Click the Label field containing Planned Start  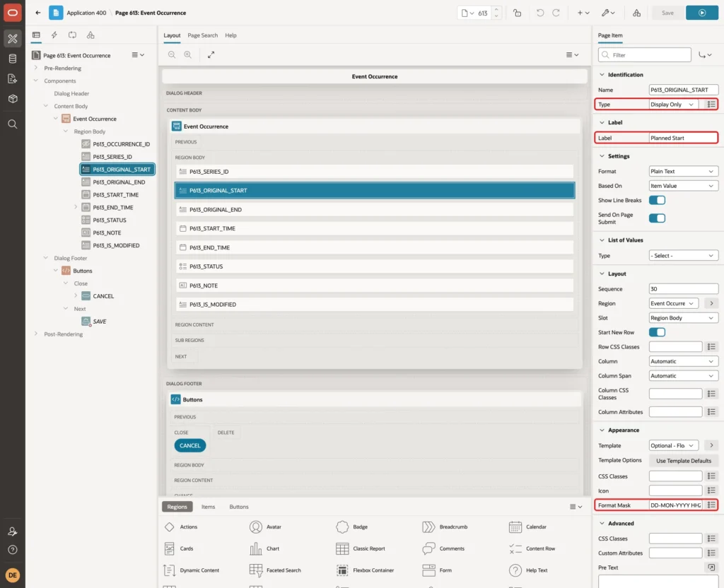(x=683, y=138)
